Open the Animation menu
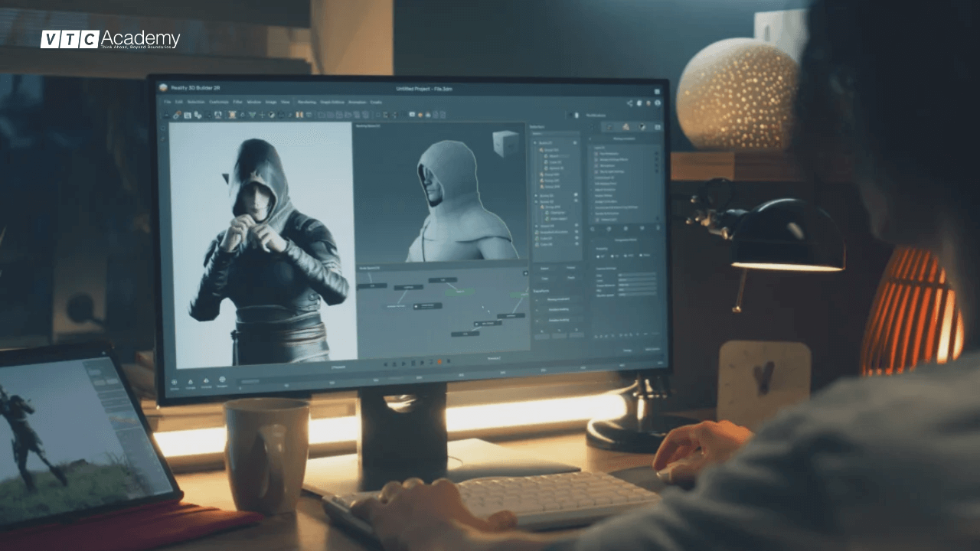980x551 pixels. coord(358,102)
